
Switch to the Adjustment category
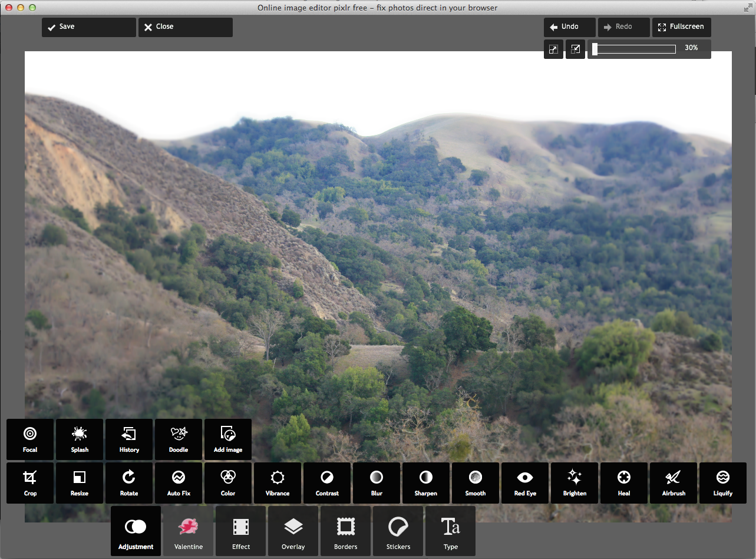(136, 531)
